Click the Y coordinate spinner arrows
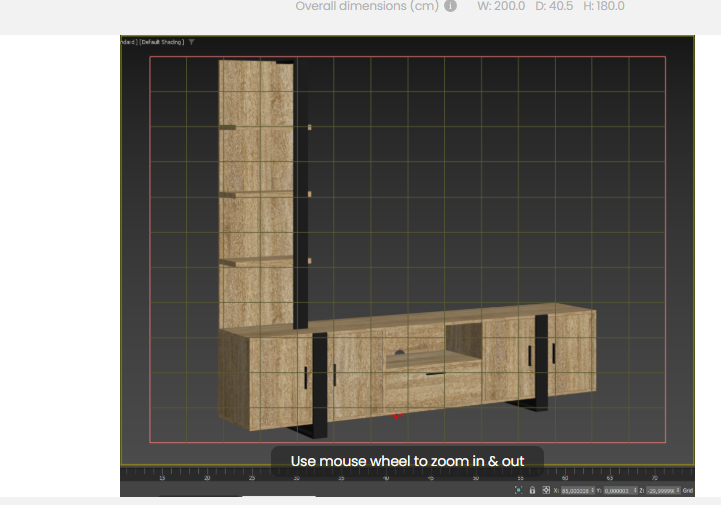The image size is (721, 505). coord(636,490)
